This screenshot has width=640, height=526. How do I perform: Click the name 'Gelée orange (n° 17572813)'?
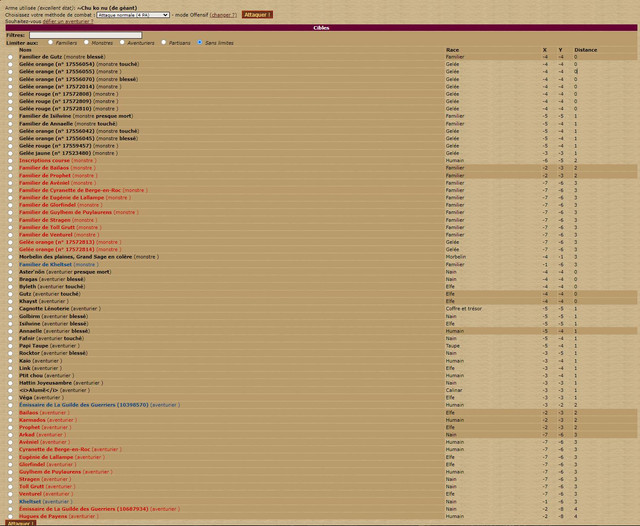point(57,242)
